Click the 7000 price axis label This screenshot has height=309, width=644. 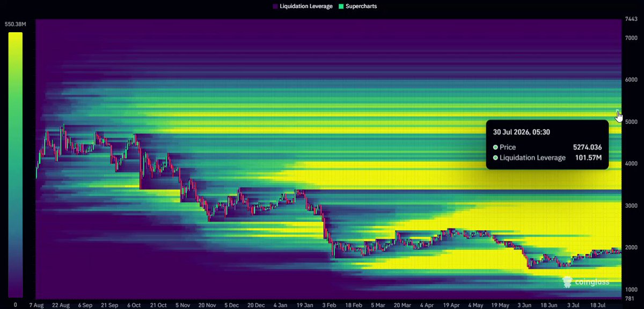click(x=631, y=38)
